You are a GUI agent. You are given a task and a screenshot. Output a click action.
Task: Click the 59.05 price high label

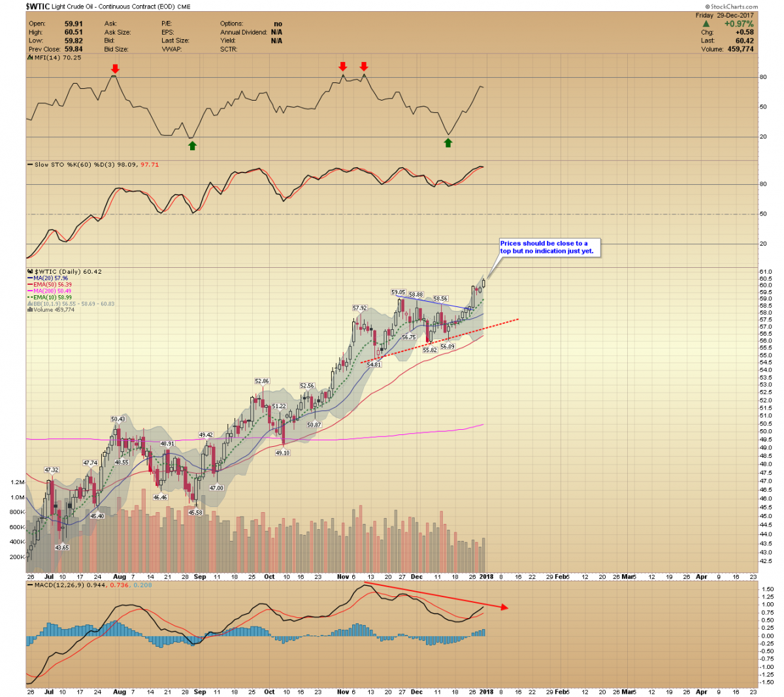399,292
